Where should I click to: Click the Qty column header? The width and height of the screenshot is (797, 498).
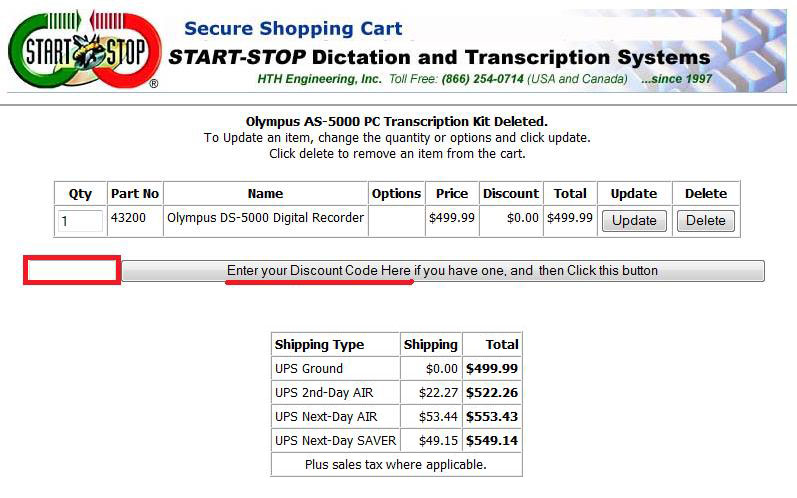(x=80, y=194)
